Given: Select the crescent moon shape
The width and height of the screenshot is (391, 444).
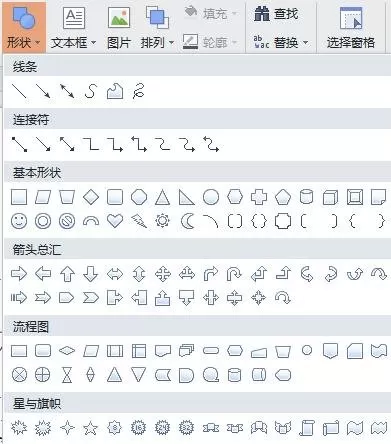Looking at the screenshot, I should tap(187, 221).
